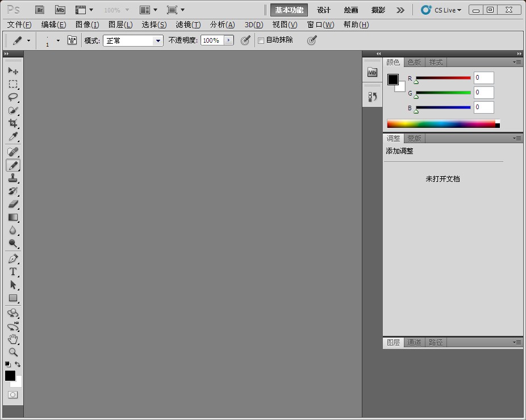
Task: Select the Pencil tool in toolbox
Action: click(x=13, y=165)
